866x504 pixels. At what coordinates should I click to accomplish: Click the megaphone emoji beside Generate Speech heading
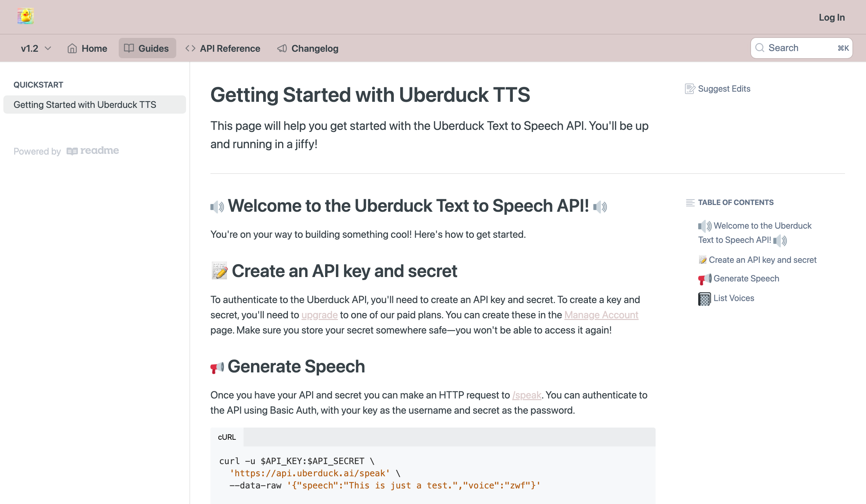[x=217, y=367]
